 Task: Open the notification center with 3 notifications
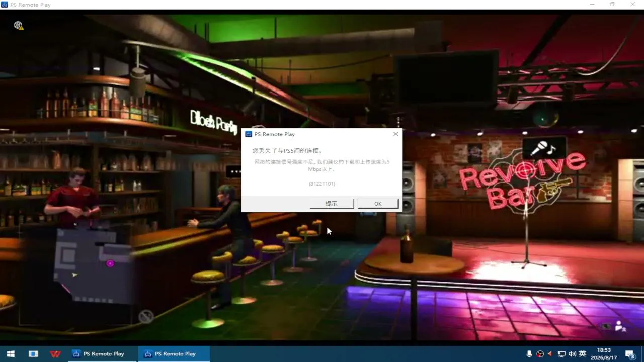[630, 354]
